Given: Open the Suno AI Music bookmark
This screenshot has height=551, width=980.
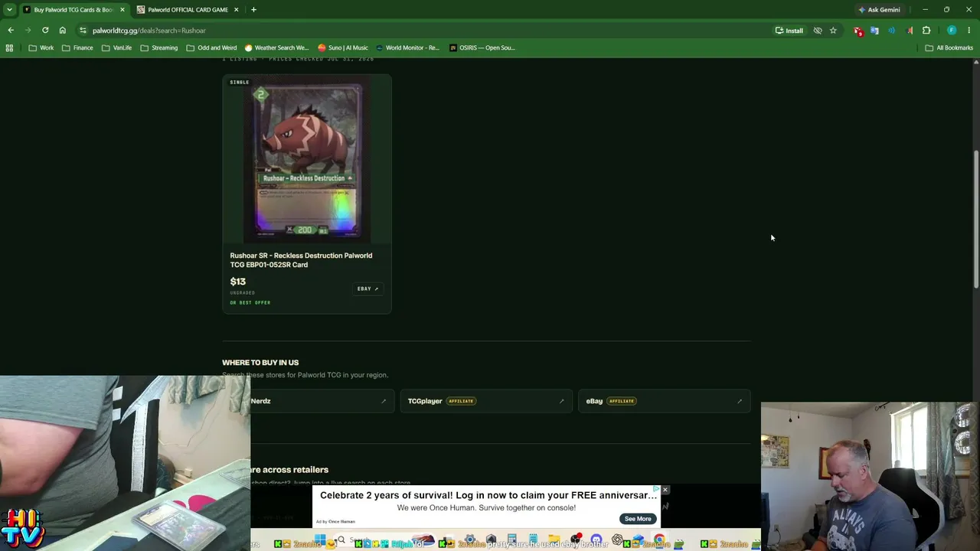Looking at the screenshot, I should 343,47.
